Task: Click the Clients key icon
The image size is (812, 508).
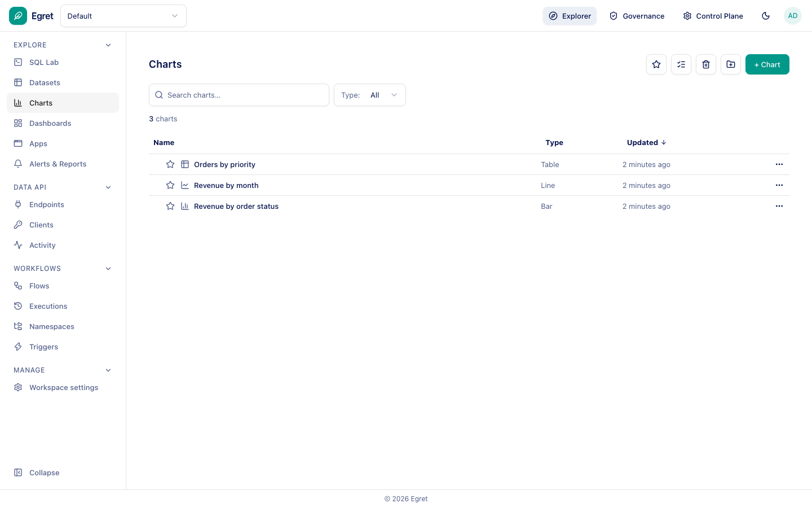Action: [18, 225]
